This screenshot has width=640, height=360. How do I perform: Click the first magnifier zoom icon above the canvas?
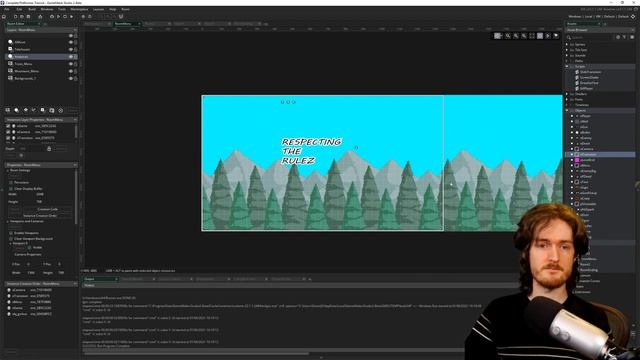coord(508,36)
